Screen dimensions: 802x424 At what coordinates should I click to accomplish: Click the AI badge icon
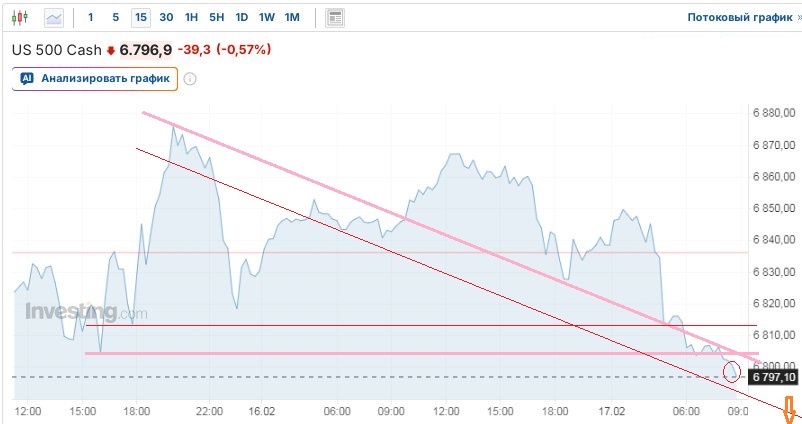tap(27, 78)
